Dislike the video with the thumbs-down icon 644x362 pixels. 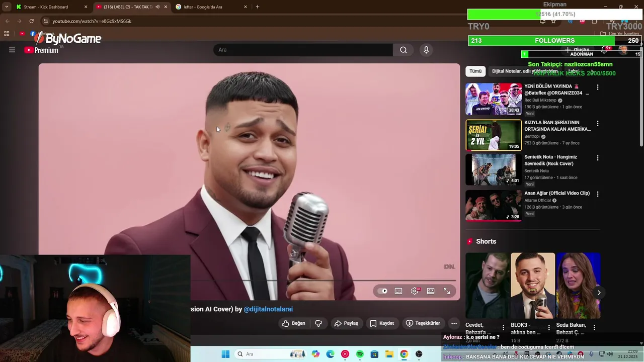pyautogui.click(x=318, y=323)
